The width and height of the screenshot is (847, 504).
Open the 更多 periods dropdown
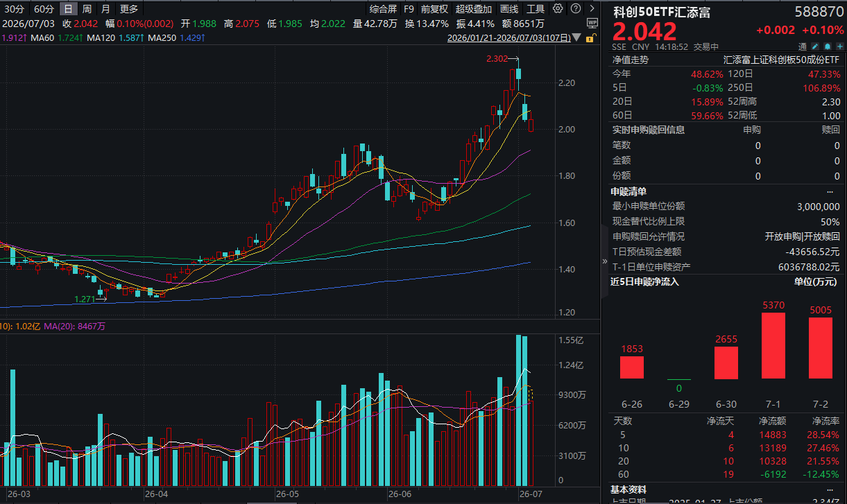pyautogui.click(x=128, y=9)
